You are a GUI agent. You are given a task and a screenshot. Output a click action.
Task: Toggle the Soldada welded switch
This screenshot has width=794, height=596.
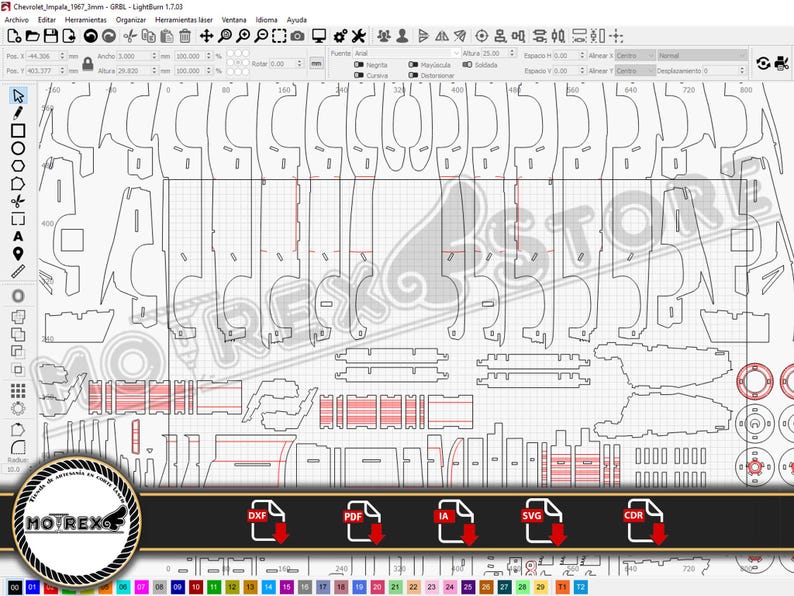[x=467, y=65]
